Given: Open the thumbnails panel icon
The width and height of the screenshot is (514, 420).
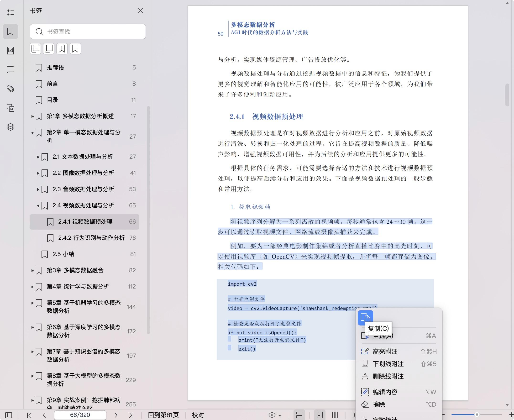Looking at the screenshot, I should 10,51.
